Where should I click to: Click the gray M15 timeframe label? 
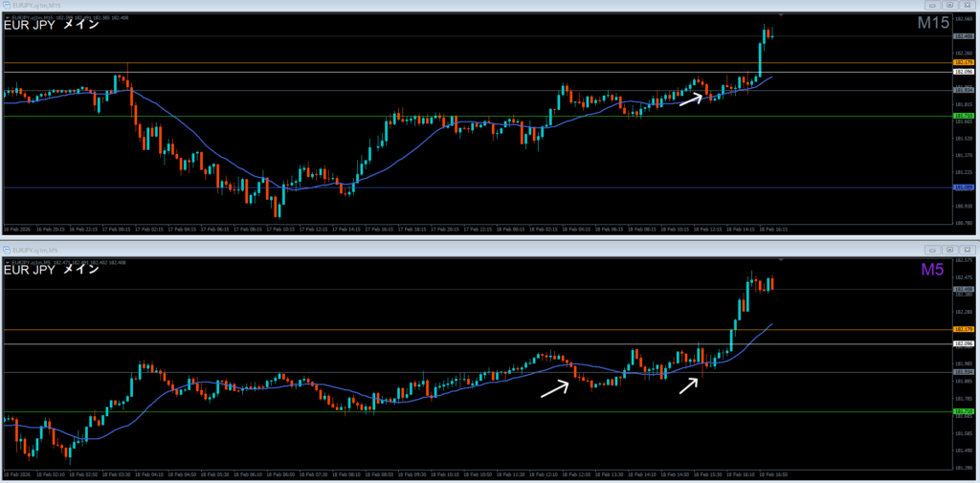pos(932,25)
